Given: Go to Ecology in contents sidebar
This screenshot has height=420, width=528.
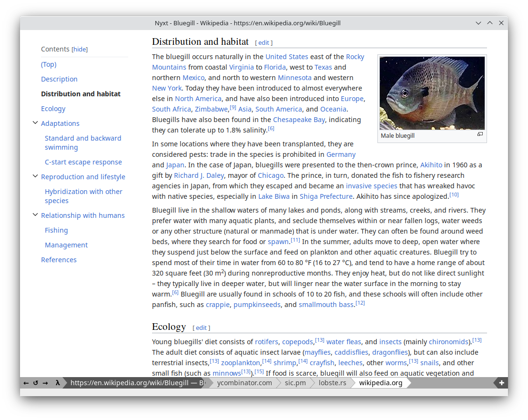Looking at the screenshot, I should coord(53,109).
